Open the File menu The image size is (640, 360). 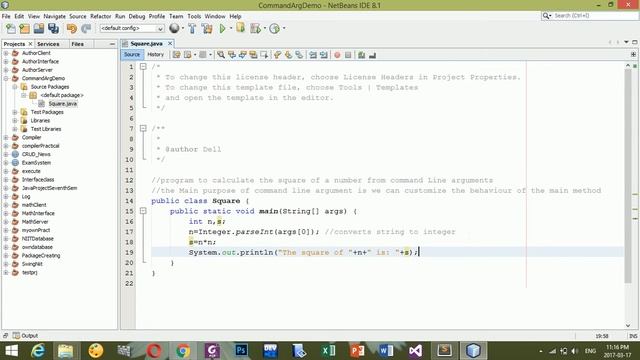tap(6, 16)
